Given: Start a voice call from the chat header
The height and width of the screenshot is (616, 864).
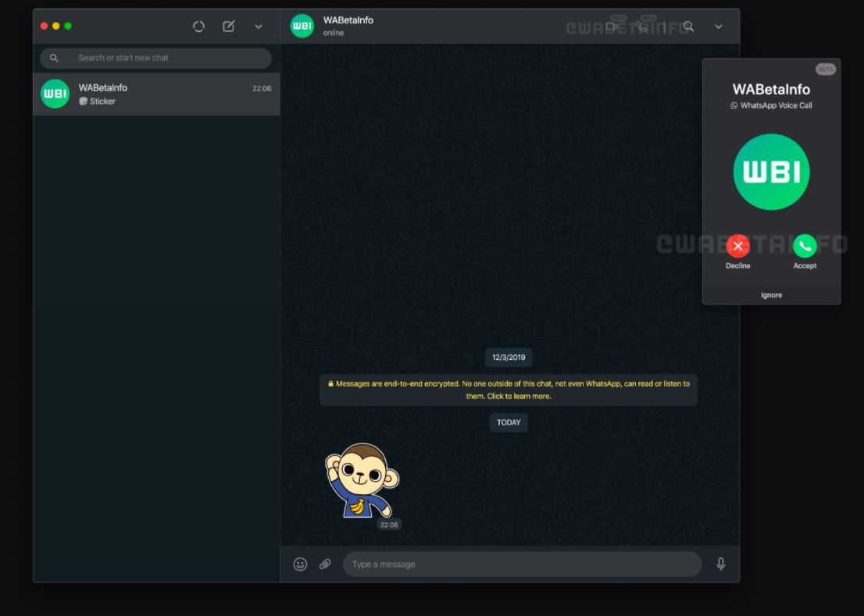Looking at the screenshot, I should (x=641, y=26).
